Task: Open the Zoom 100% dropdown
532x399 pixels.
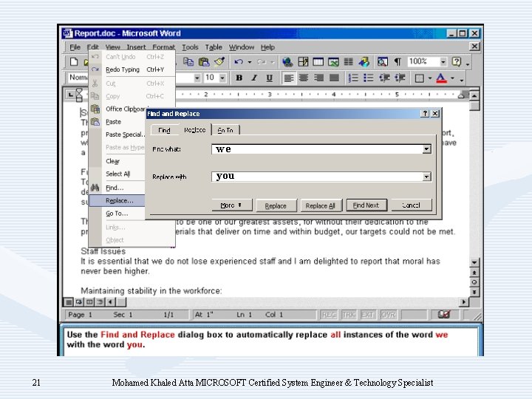Action: point(443,62)
